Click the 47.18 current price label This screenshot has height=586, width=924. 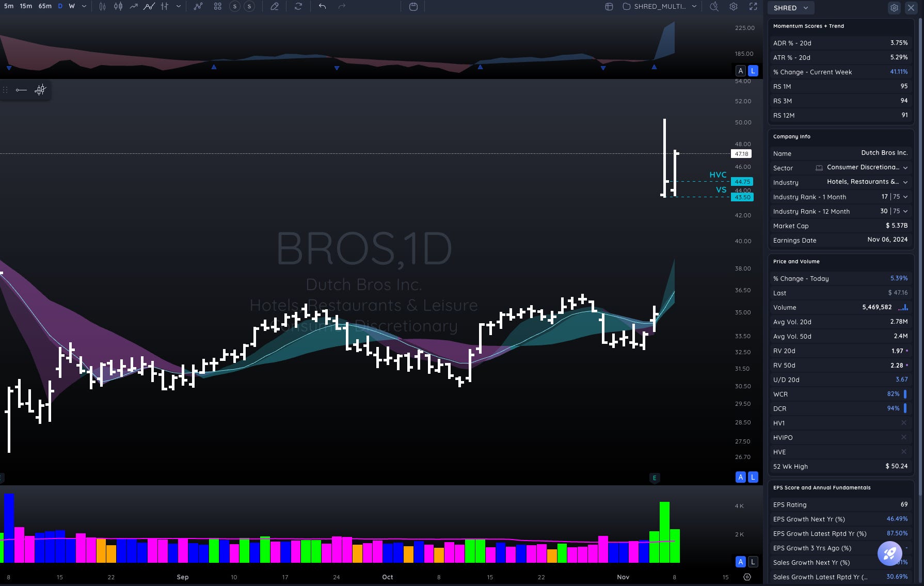pyautogui.click(x=741, y=154)
